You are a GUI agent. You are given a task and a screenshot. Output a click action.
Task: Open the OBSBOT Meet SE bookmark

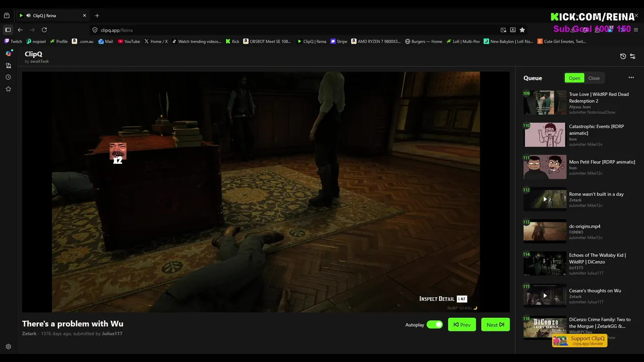pos(267,41)
